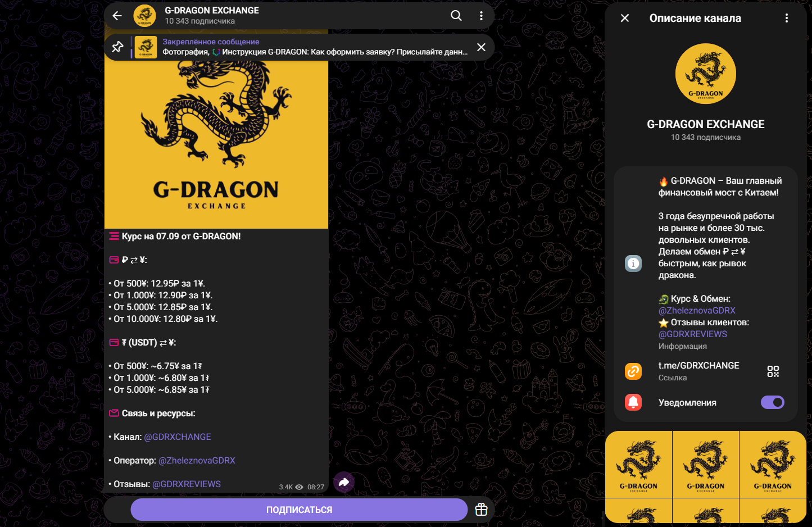This screenshot has height=527, width=812.
Task: Open @ZheleznovaGDRX link in channel description
Action: pyautogui.click(x=697, y=311)
